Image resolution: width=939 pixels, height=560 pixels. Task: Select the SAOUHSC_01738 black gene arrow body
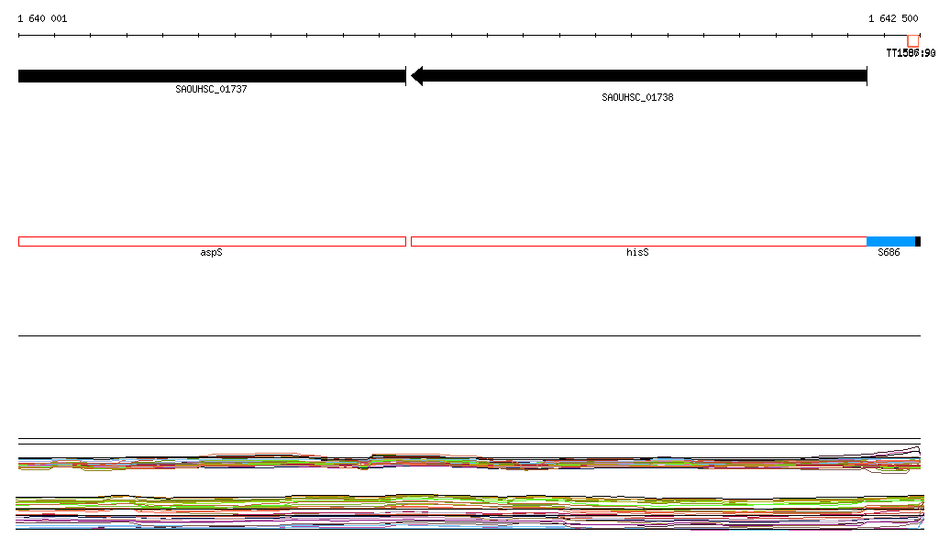(x=642, y=76)
